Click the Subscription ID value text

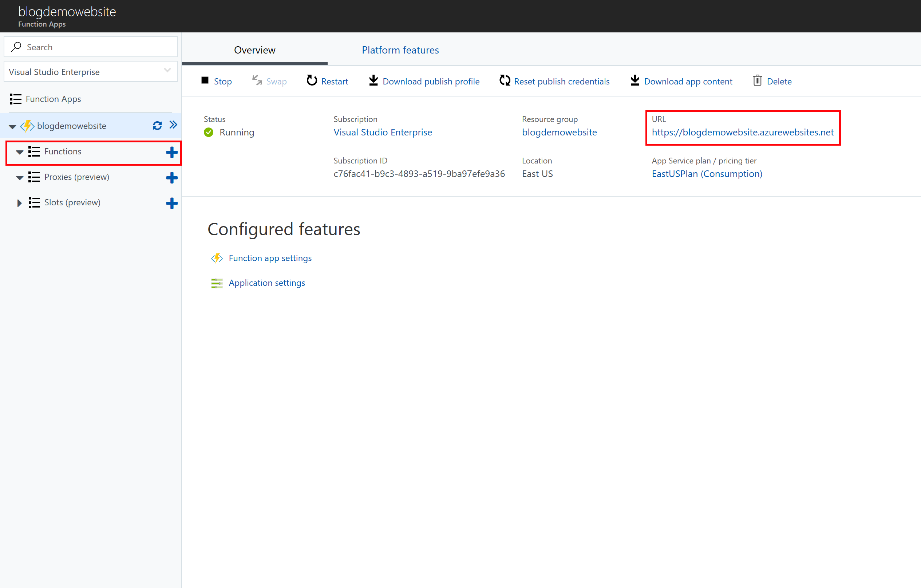[419, 174]
